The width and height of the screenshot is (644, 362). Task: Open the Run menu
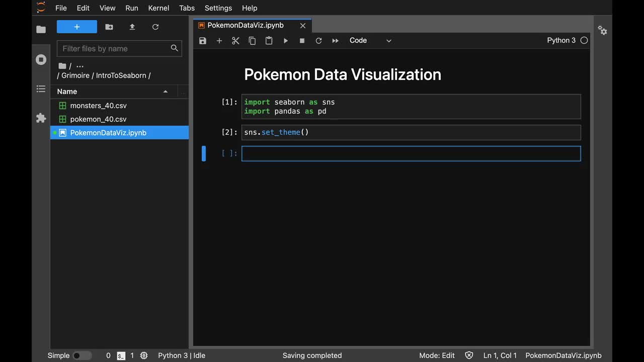click(132, 8)
